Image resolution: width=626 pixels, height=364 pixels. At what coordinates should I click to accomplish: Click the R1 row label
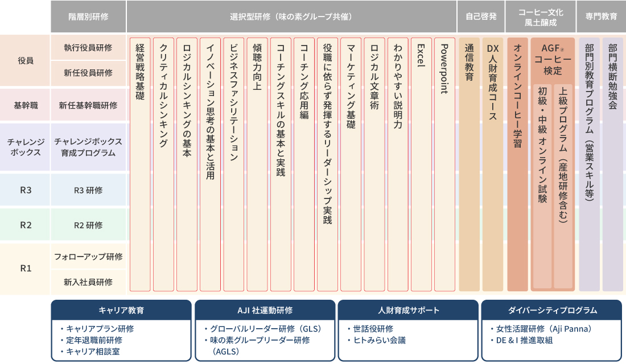click(25, 268)
